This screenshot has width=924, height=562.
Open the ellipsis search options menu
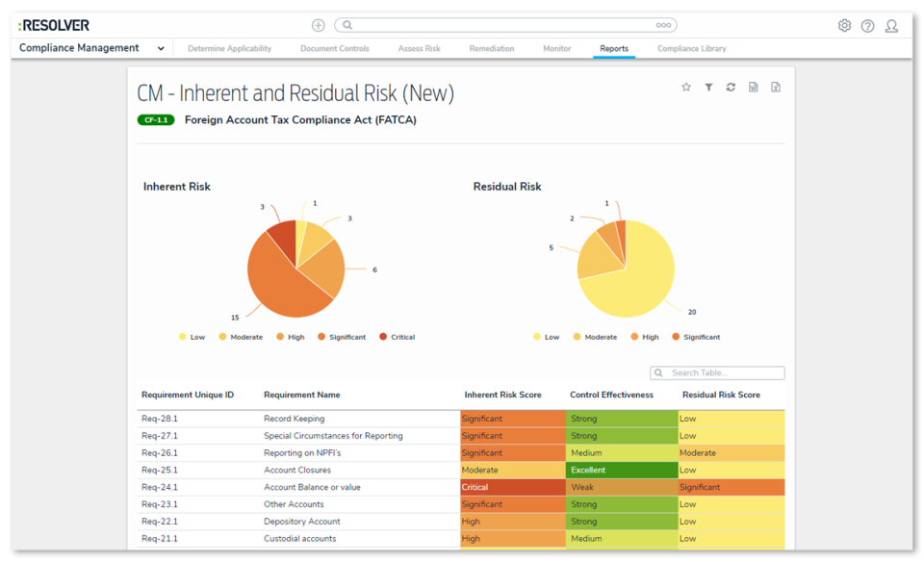pos(662,24)
